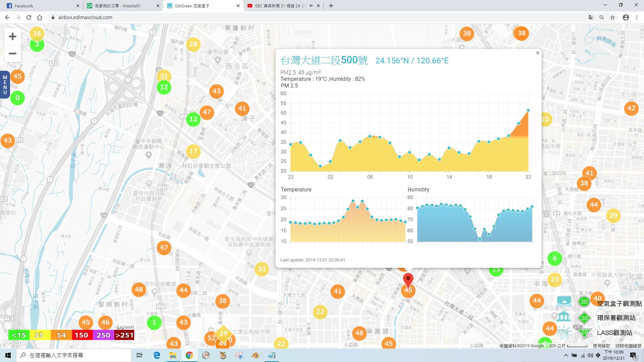The height and width of the screenshot is (362, 644).
Task: Open Windows Start menu
Action: click(8, 355)
